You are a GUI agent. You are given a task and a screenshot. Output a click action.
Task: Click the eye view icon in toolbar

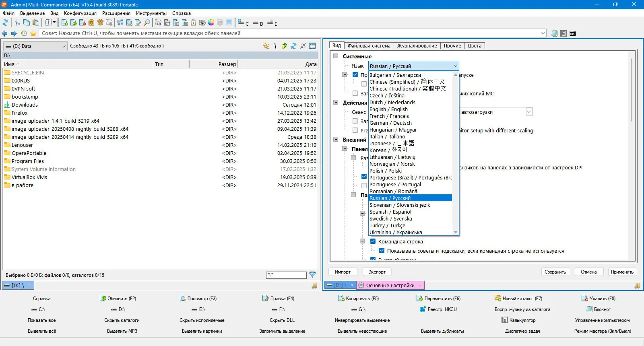(202, 23)
